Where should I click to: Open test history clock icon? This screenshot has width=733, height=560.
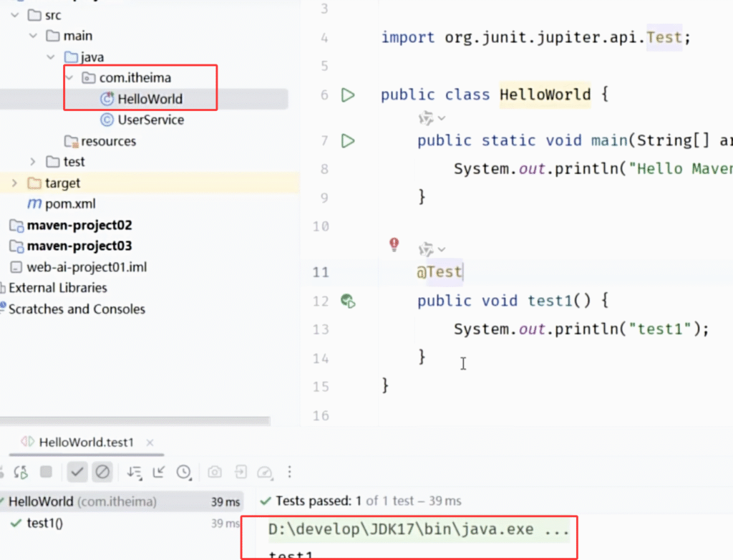point(184,472)
